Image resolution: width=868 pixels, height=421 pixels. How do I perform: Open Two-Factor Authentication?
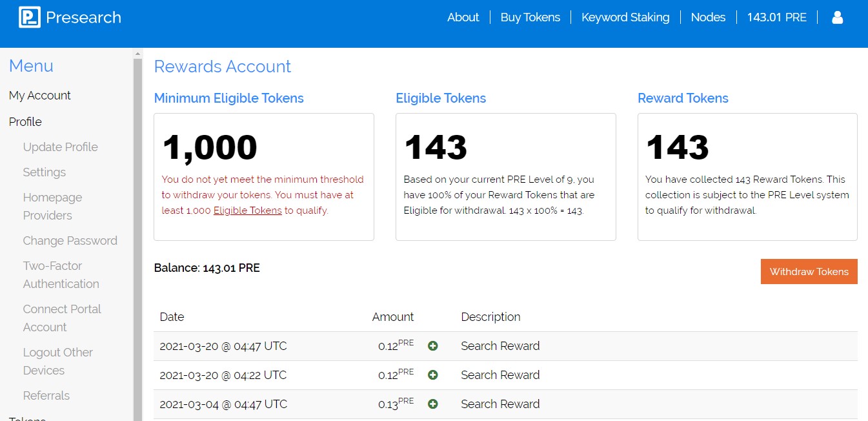point(61,275)
